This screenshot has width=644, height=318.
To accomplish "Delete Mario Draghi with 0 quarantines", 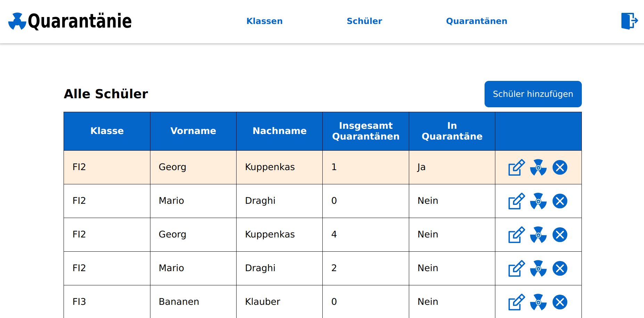I will pyautogui.click(x=560, y=201).
